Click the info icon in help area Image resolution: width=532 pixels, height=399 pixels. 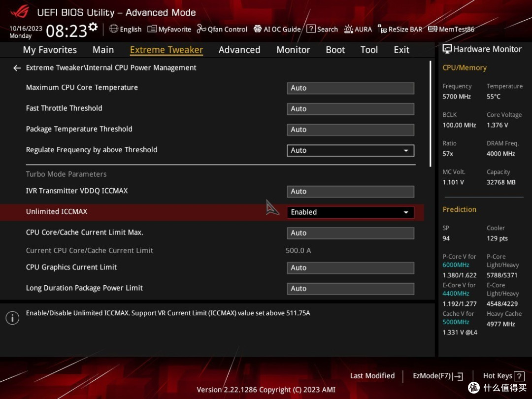click(12, 318)
